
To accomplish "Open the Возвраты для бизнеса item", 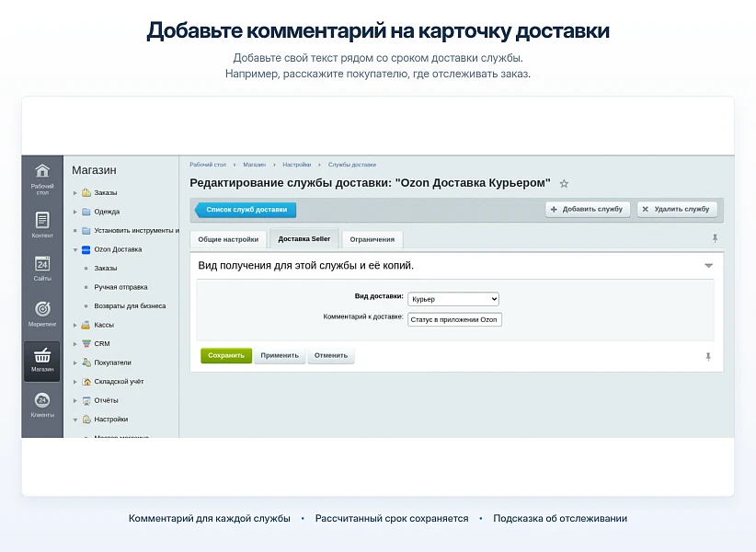I will [130, 305].
